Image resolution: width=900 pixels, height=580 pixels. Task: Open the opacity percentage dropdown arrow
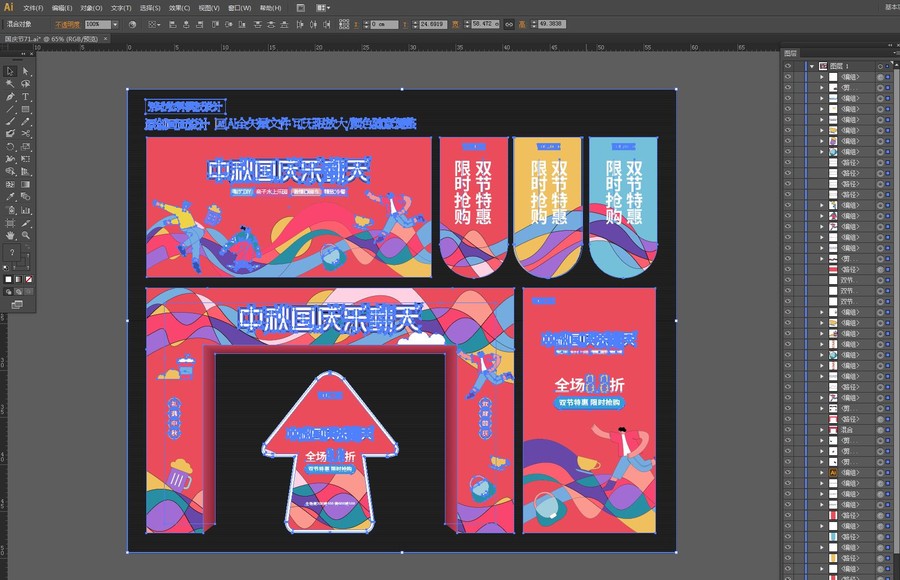[115, 24]
